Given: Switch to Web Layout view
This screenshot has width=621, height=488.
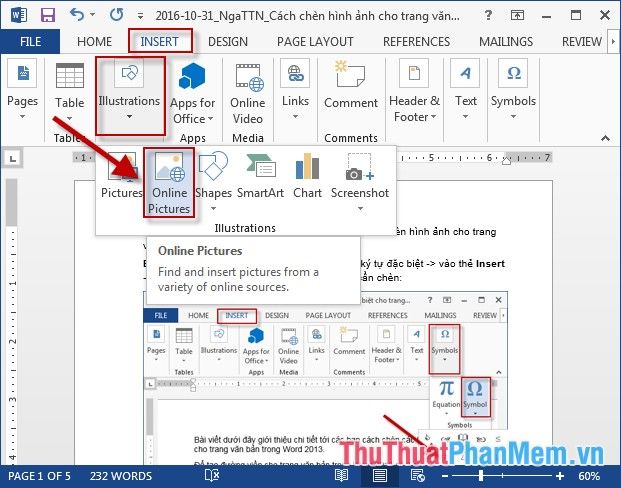Looking at the screenshot, I should click(417, 475).
